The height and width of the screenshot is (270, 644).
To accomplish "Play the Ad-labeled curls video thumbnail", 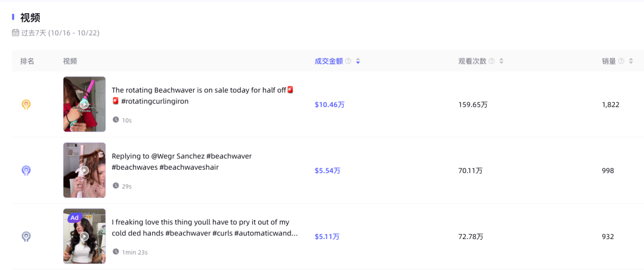I will (x=84, y=236).
